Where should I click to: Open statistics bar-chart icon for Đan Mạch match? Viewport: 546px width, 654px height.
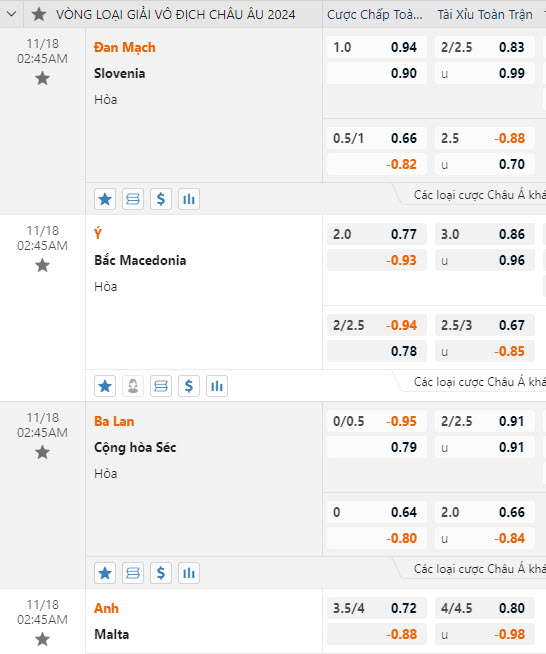(x=189, y=199)
